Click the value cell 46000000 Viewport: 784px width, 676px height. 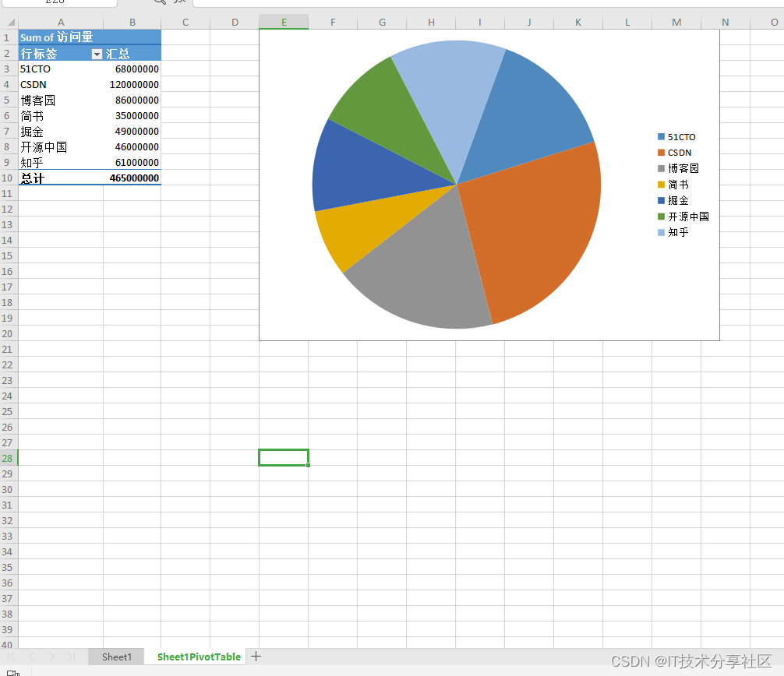click(132, 147)
